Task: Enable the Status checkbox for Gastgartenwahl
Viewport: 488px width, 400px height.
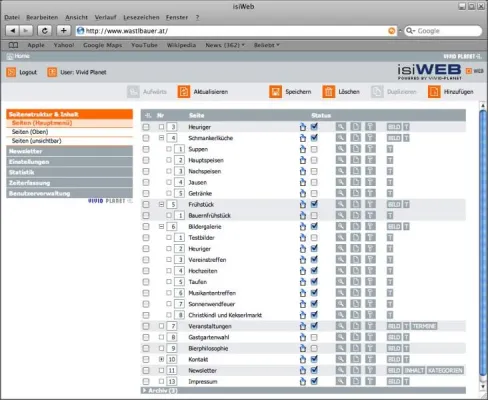Action: (314, 337)
